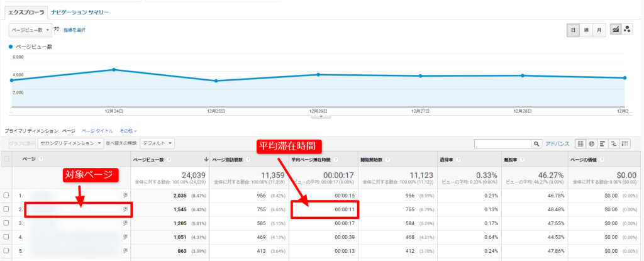Screen dimensions: 644x261
Task: Open row 1 page in new window icon
Action: [125, 196]
